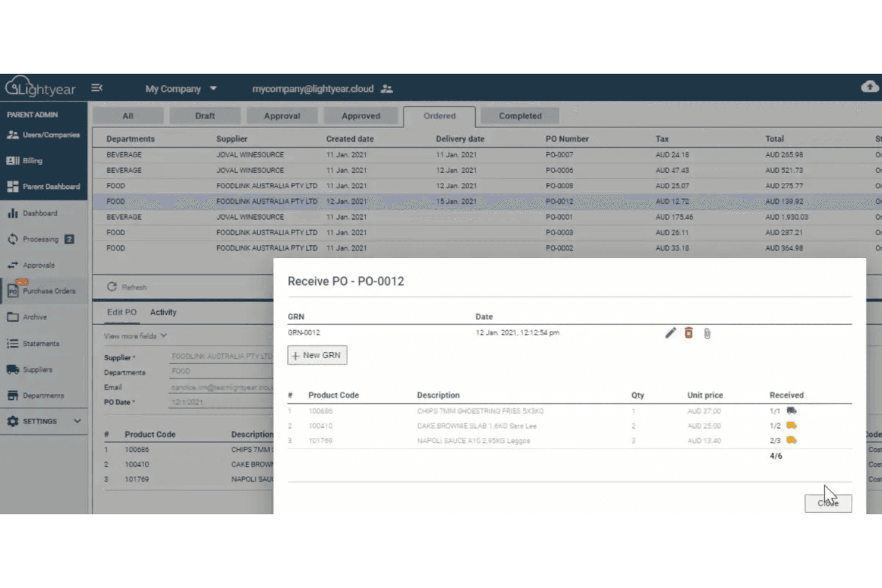Open the Departments sidebar icon

pyautogui.click(x=13, y=396)
